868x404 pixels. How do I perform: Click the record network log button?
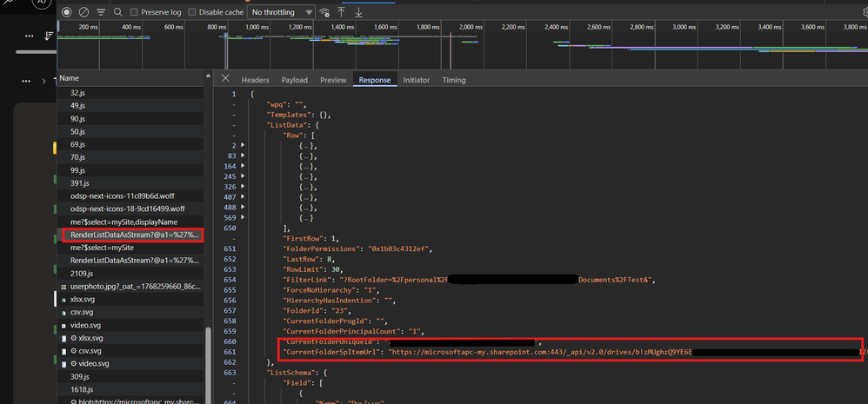click(67, 13)
